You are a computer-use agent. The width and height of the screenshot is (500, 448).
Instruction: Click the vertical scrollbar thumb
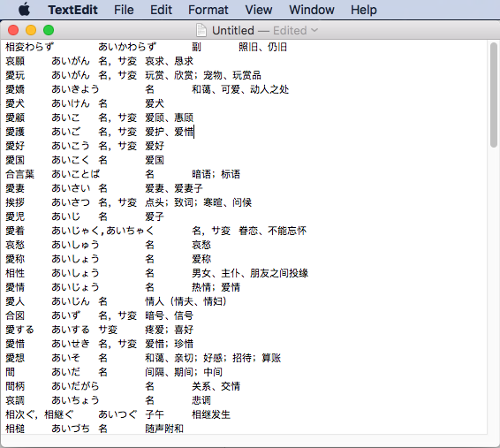(x=494, y=95)
